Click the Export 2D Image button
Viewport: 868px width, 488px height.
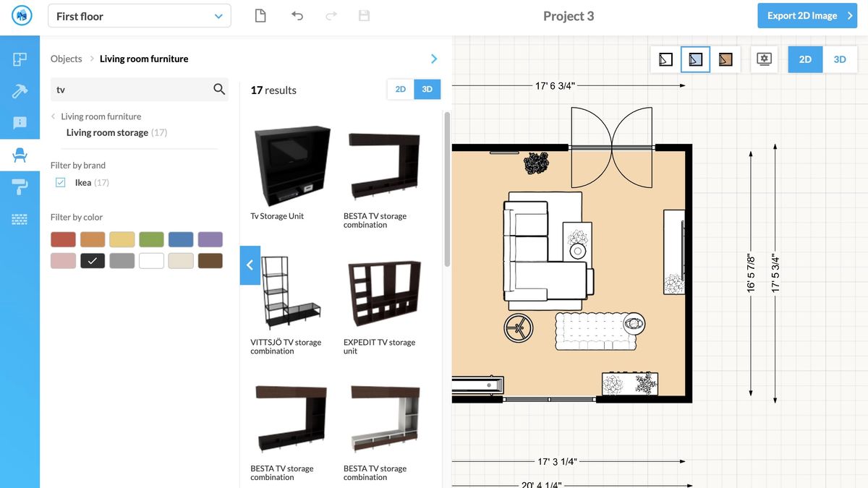807,15
